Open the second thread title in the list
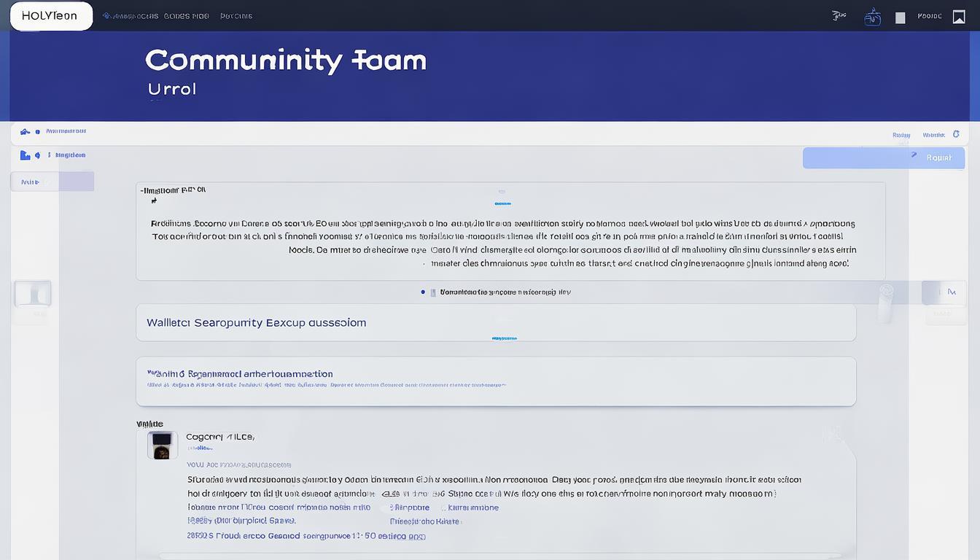980x560 pixels. coord(240,373)
